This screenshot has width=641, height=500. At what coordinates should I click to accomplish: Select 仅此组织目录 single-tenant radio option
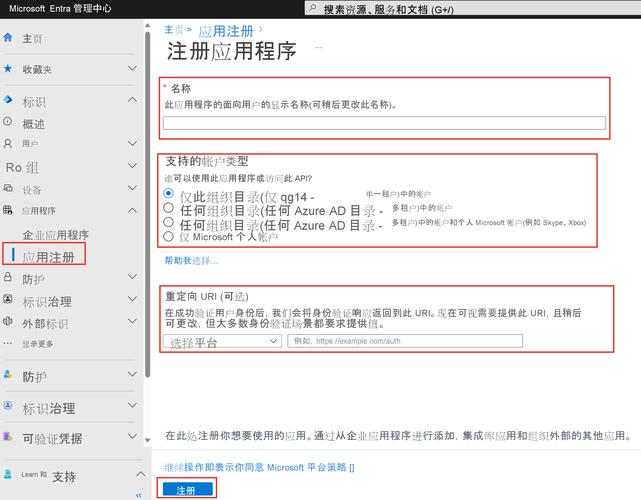pyautogui.click(x=168, y=193)
